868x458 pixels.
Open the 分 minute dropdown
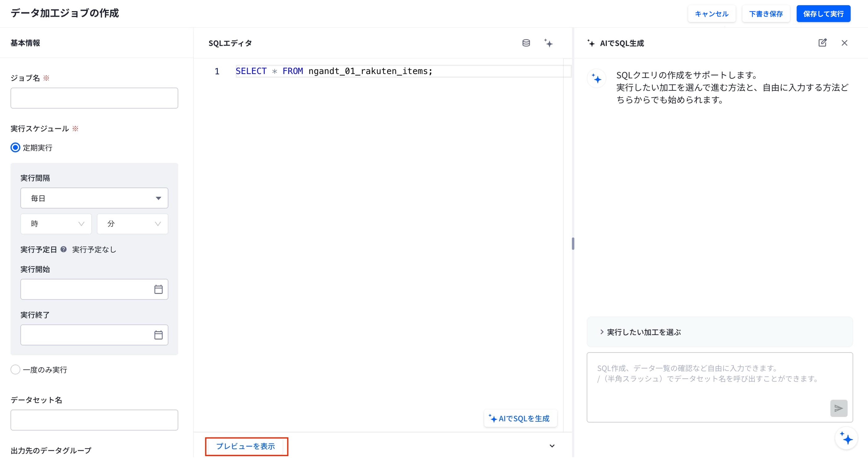(x=132, y=224)
